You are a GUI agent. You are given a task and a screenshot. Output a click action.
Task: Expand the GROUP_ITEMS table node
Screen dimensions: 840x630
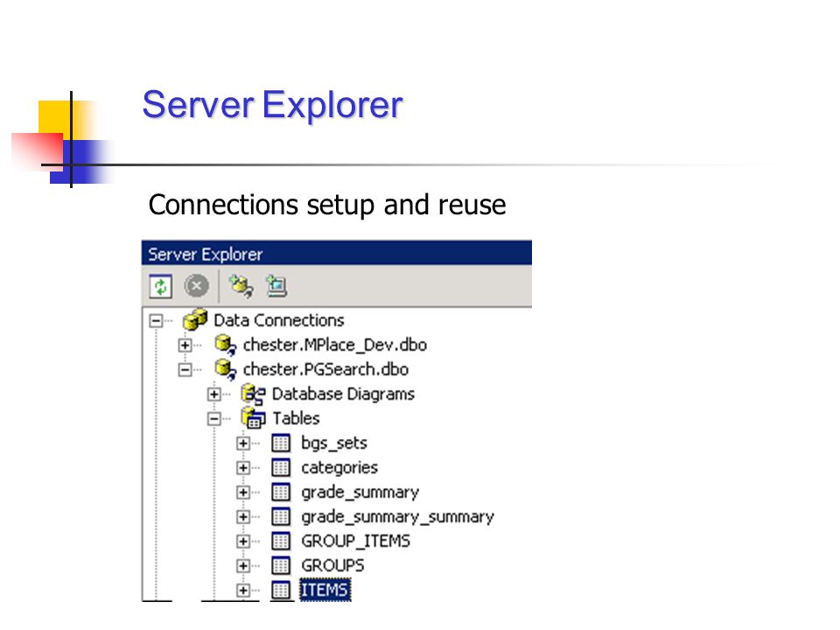(243, 542)
